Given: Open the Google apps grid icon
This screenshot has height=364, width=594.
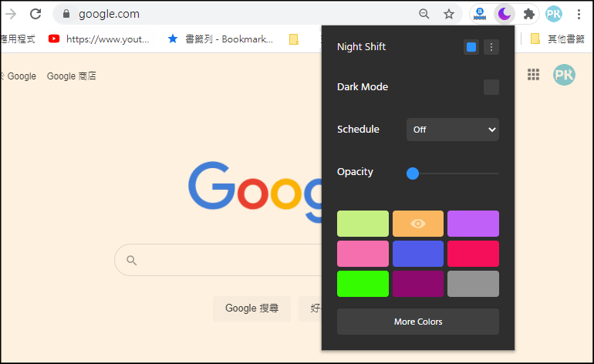Looking at the screenshot, I should coord(533,75).
